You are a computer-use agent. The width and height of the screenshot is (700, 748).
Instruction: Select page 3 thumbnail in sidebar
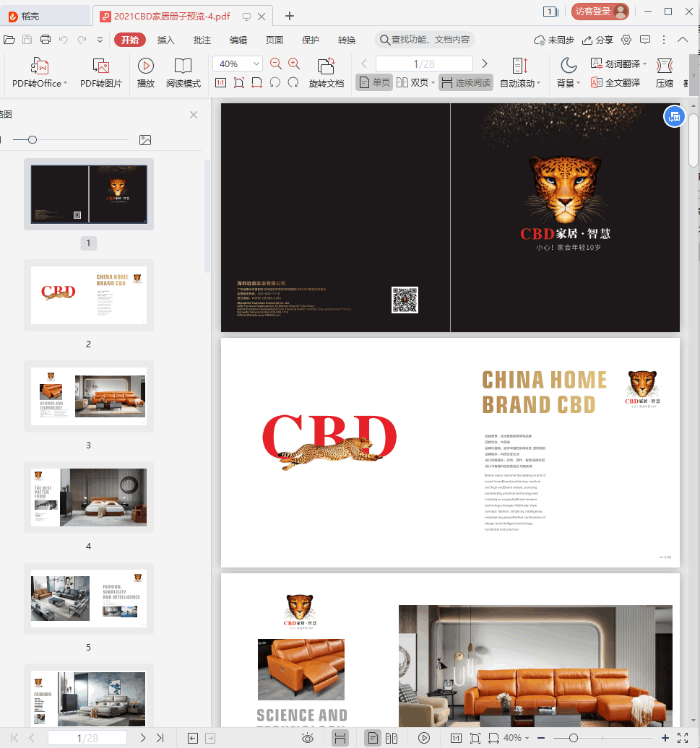click(89, 396)
